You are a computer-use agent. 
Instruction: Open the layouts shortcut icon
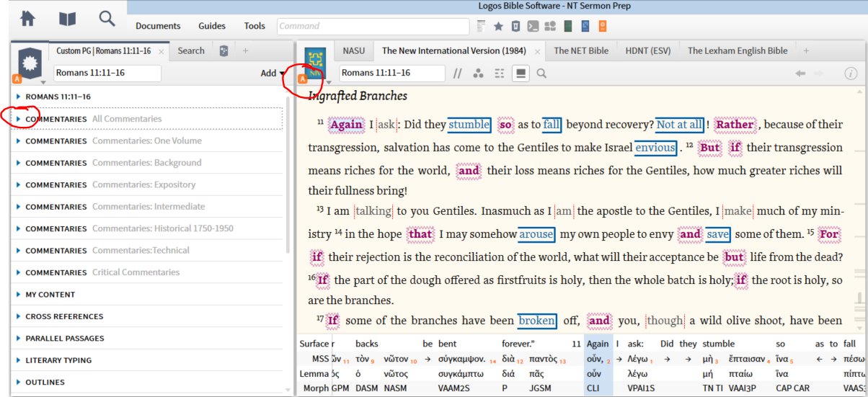(550, 27)
